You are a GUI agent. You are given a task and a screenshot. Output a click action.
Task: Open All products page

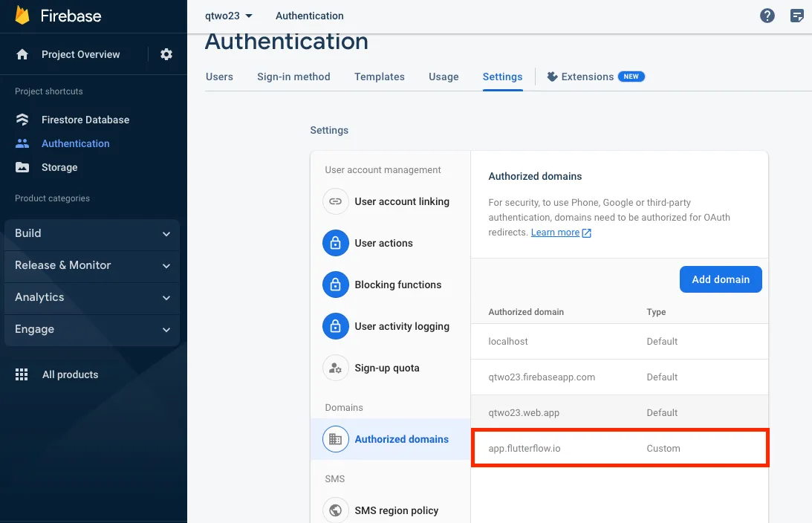point(71,374)
